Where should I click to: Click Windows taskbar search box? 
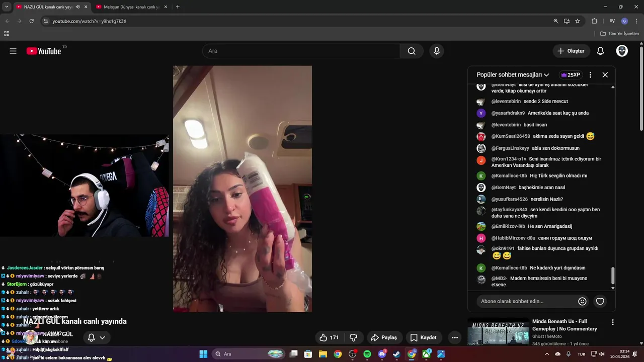point(249,354)
